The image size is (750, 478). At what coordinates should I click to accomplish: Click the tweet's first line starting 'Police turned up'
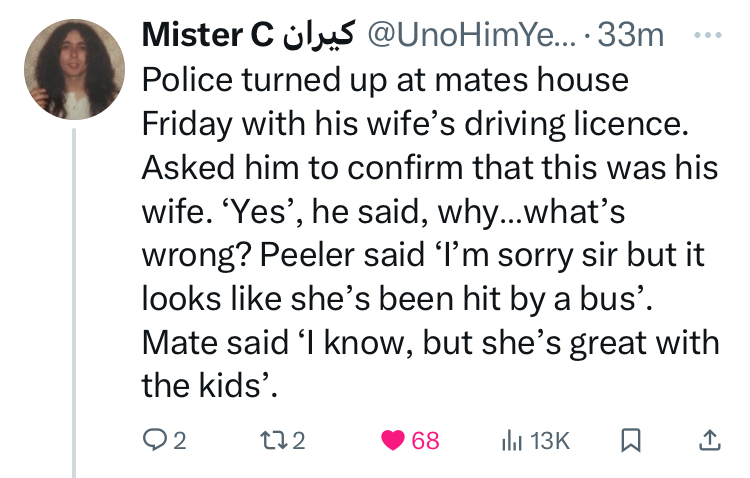(385, 79)
